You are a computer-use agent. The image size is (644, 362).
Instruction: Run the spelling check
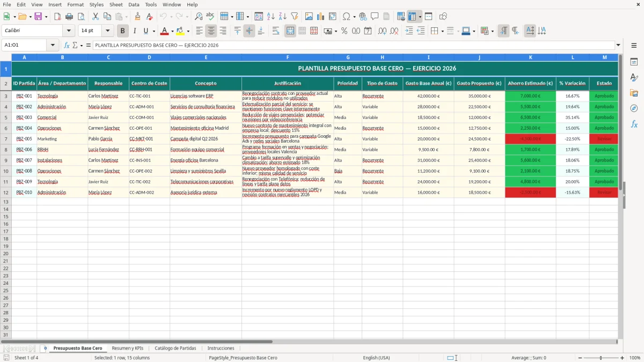coord(210,17)
